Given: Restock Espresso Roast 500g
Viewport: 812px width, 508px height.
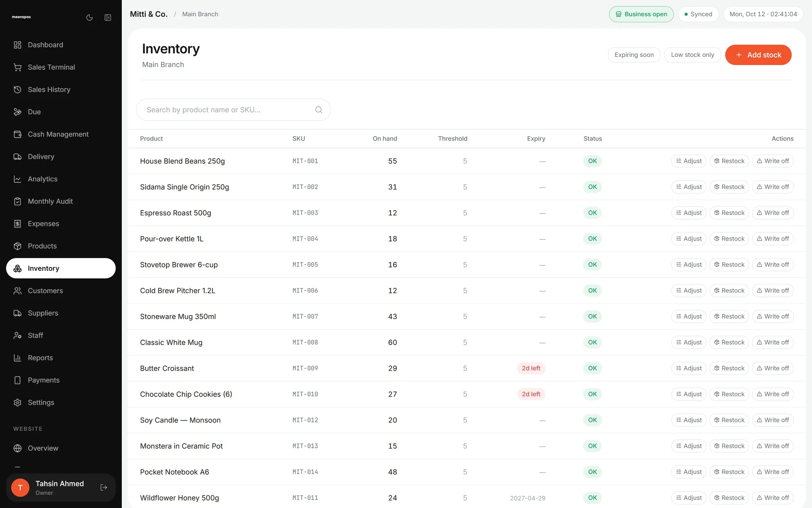Looking at the screenshot, I should (729, 213).
